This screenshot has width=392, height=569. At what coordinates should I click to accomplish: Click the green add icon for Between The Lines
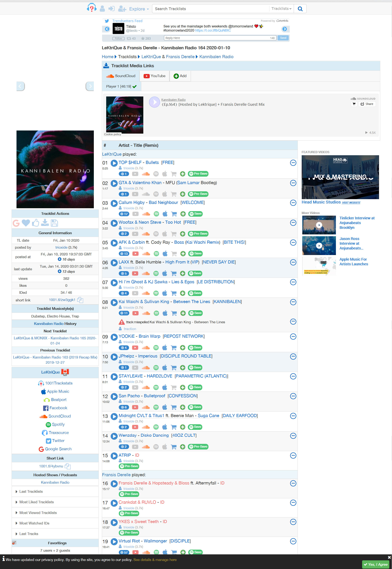coord(183,313)
